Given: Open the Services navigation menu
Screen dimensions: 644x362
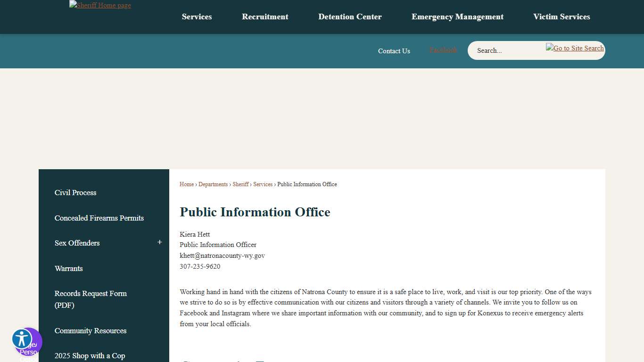Looking at the screenshot, I should pyautogui.click(x=197, y=16).
